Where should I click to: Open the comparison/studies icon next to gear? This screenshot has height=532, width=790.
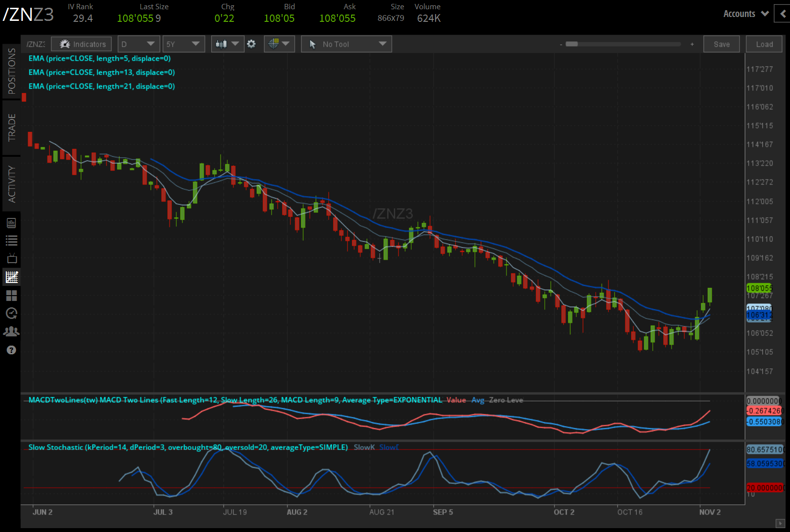[x=277, y=44]
